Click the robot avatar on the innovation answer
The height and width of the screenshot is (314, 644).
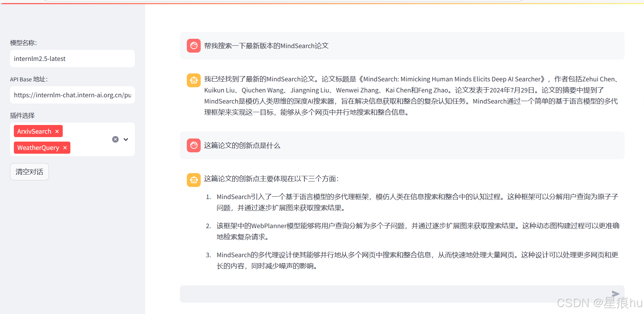[194, 180]
